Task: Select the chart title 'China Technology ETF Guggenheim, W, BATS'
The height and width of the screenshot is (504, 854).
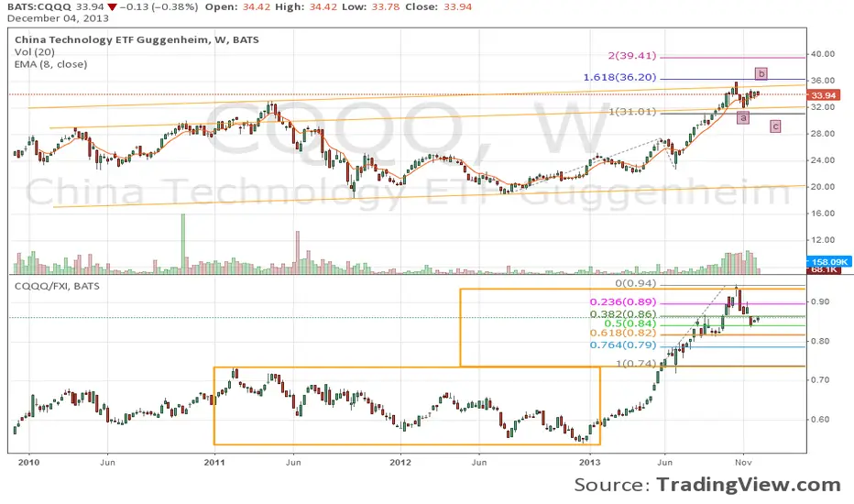Action: 137,39
